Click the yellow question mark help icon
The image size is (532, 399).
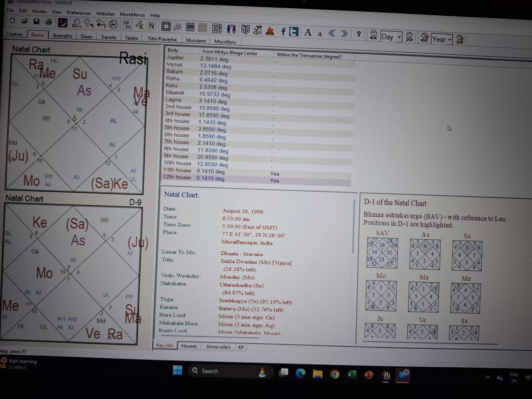click(358, 34)
